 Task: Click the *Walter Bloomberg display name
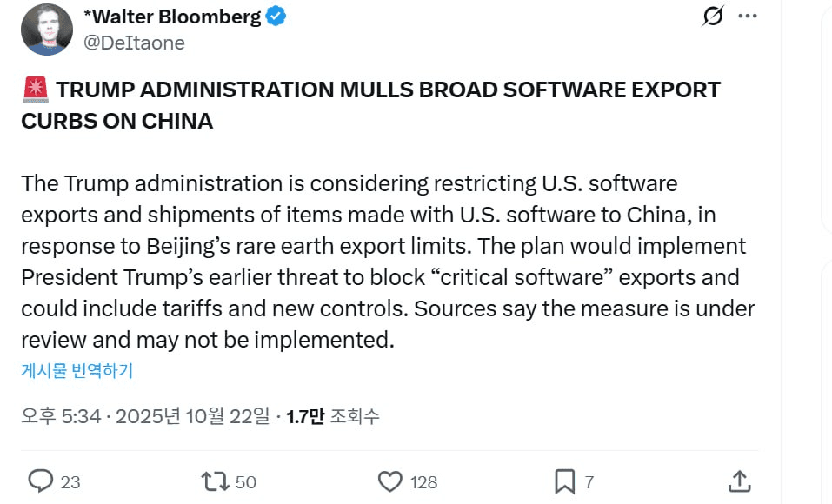pos(172,17)
